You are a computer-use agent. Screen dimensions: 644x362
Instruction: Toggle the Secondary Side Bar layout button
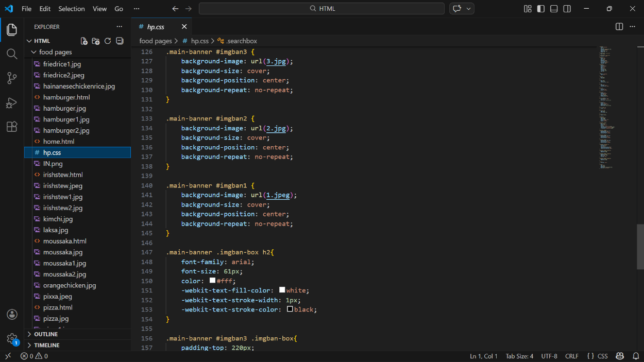pos(567,9)
